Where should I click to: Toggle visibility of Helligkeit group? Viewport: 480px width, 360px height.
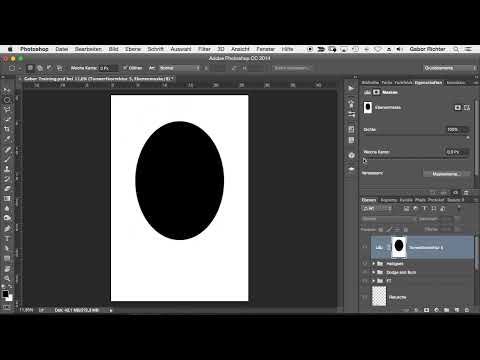(365, 264)
